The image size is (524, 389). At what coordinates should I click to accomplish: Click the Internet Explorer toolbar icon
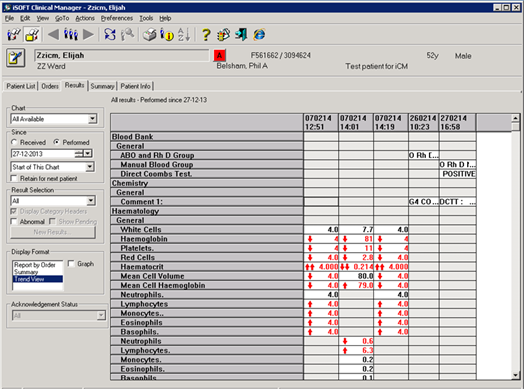259,34
